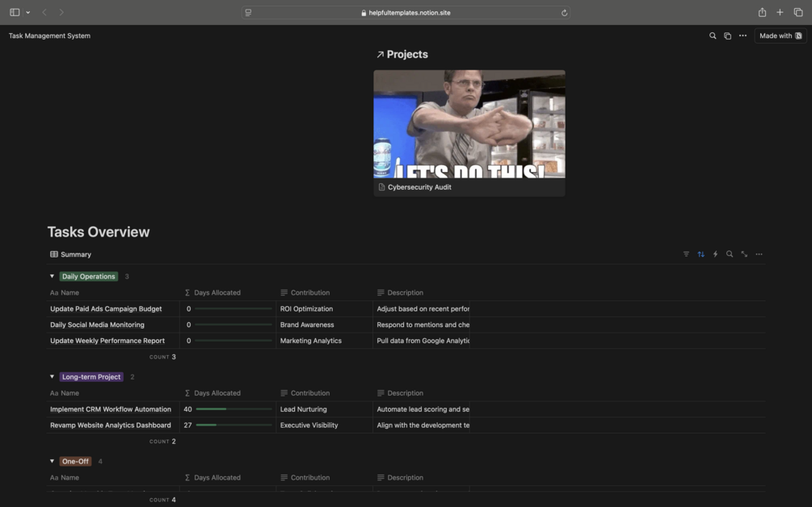Click Description header in Daily Operations
This screenshot has height=507, width=812.
(x=400, y=293)
